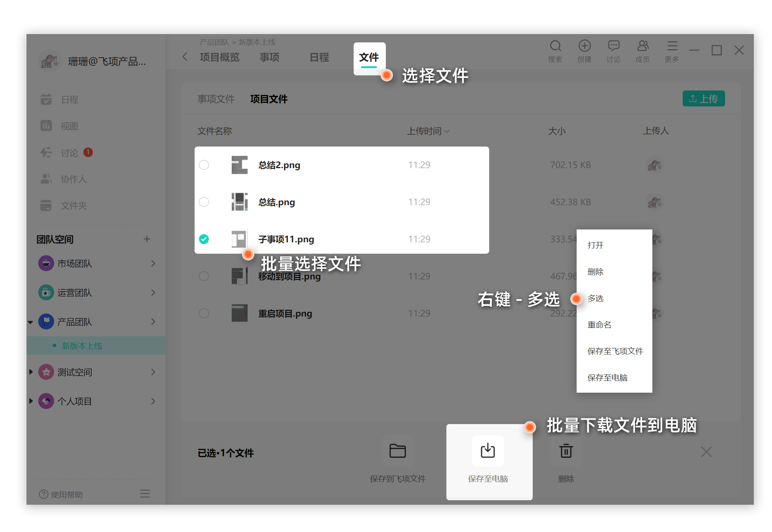This screenshot has height=532, width=772.
Task: Select the checkbox for 总结2.png
Action: point(204,165)
